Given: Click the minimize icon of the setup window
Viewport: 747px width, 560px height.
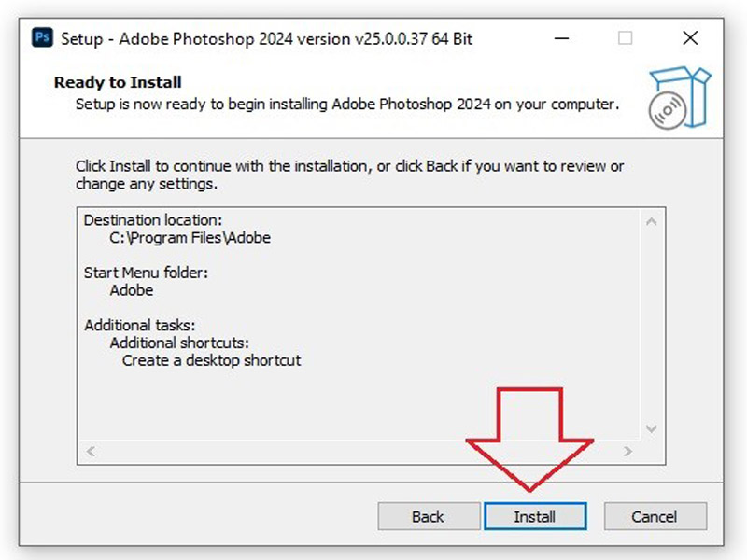Looking at the screenshot, I should (x=560, y=38).
